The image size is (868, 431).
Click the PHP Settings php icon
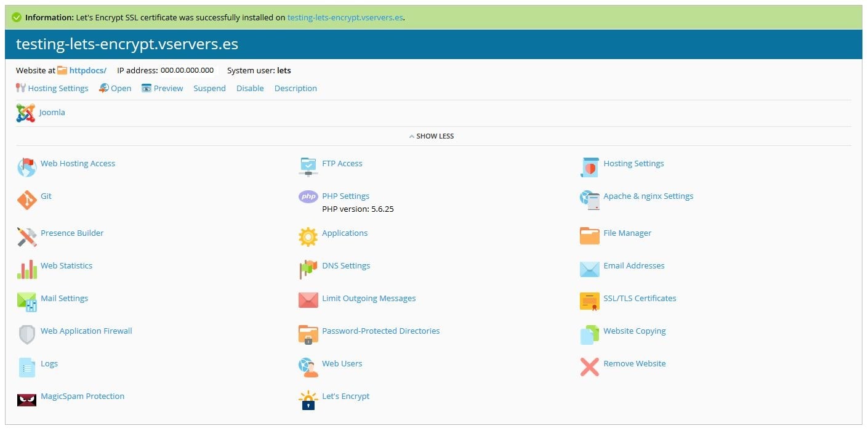(308, 197)
